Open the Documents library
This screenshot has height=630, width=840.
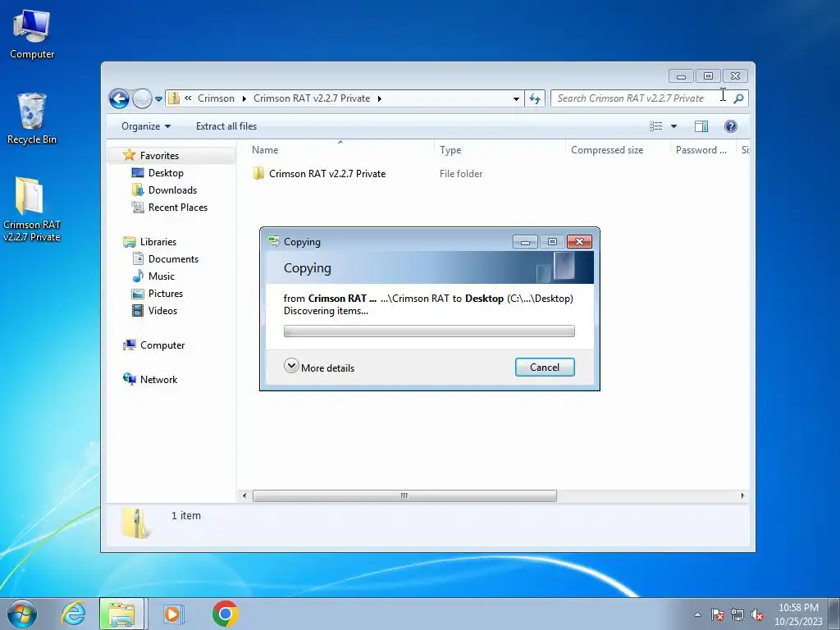click(173, 258)
